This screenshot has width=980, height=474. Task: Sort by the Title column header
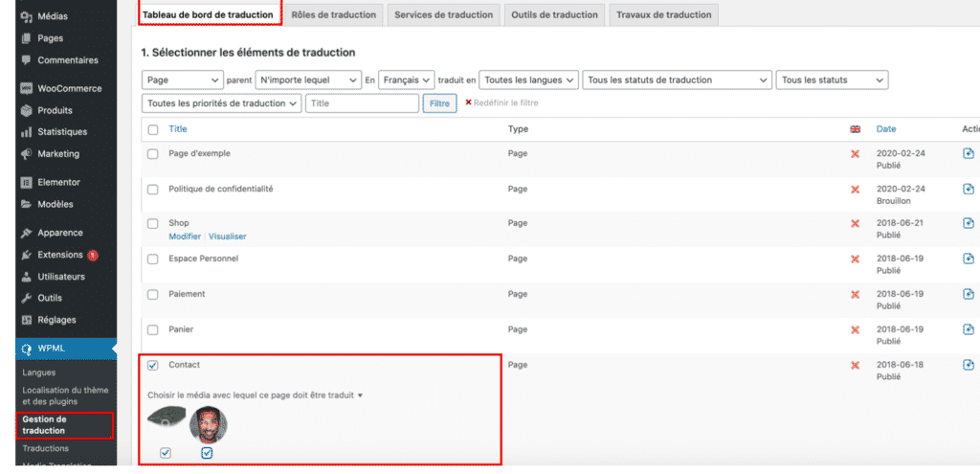177,129
